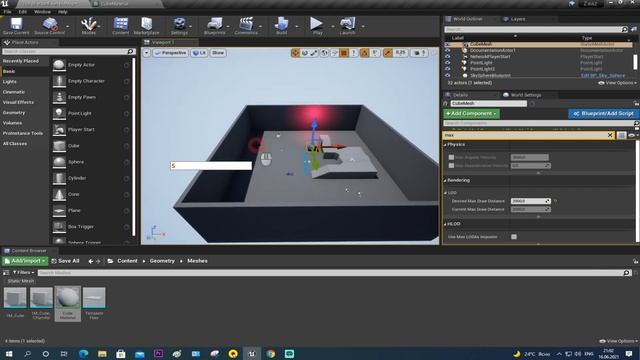Viewport: 640px width, 360px height.
Task: Open the Window menu
Action: 42,12
